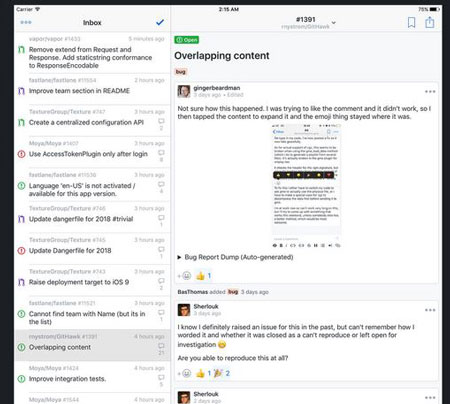Tap comment count icon on 'Improve integration tests.'
The image size is (450, 404).
(x=161, y=377)
